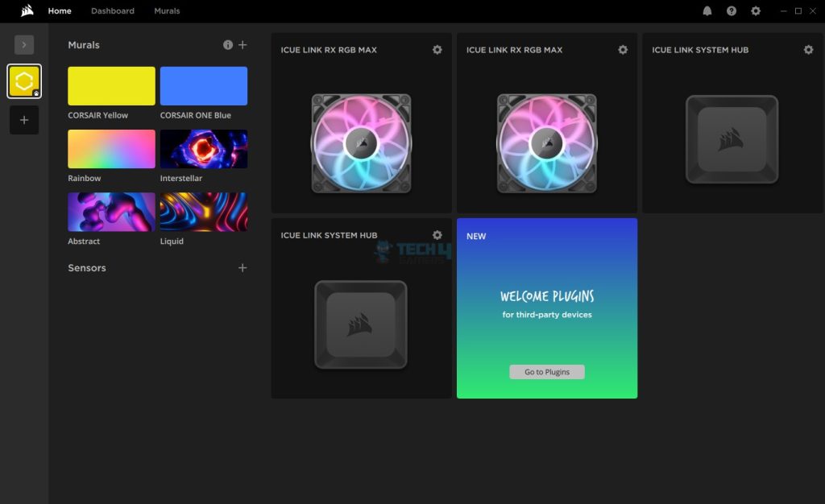Add a sensor using Sensors plus icon
Viewport: 825px width, 504px height.
point(243,268)
